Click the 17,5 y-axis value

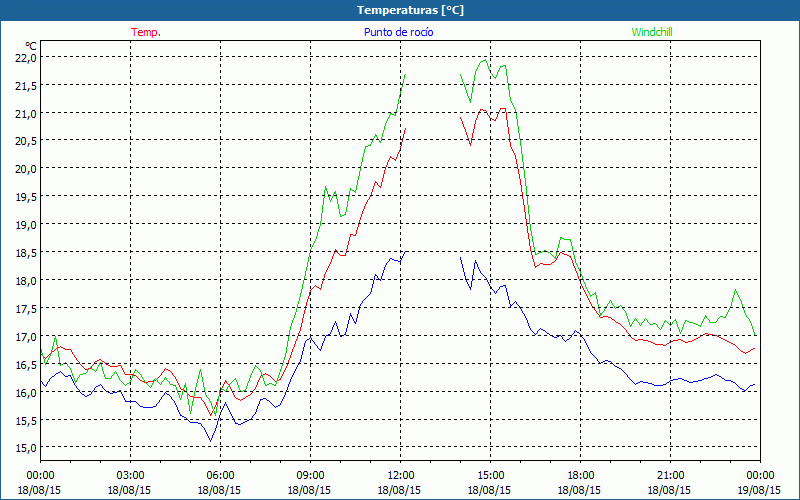25,309
